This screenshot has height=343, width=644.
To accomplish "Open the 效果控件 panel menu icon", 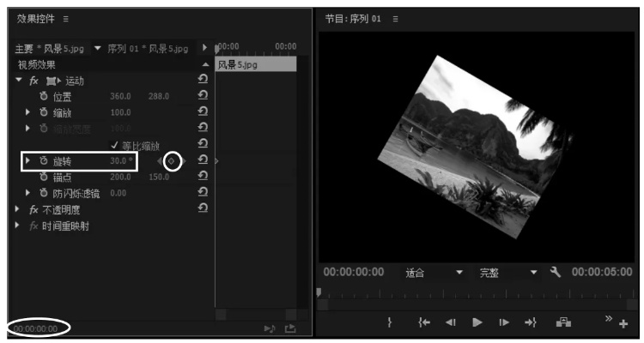I will click(x=66, y=19).
